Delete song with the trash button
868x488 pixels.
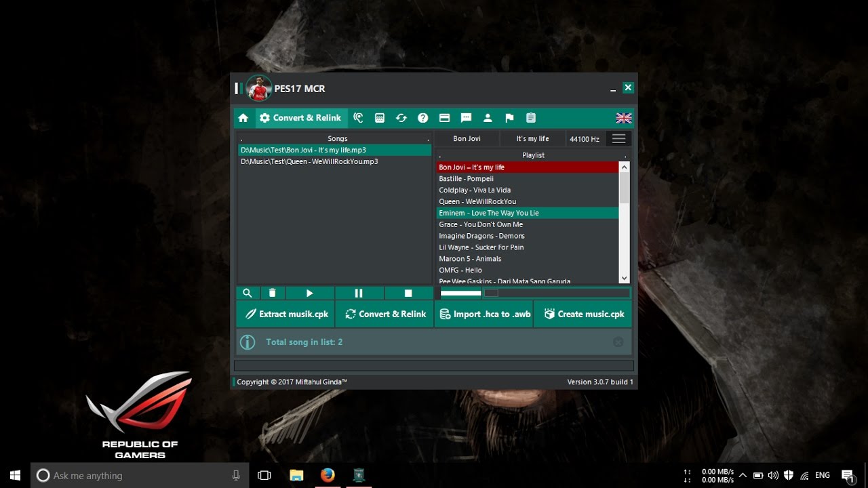click(x=272, y=293)
